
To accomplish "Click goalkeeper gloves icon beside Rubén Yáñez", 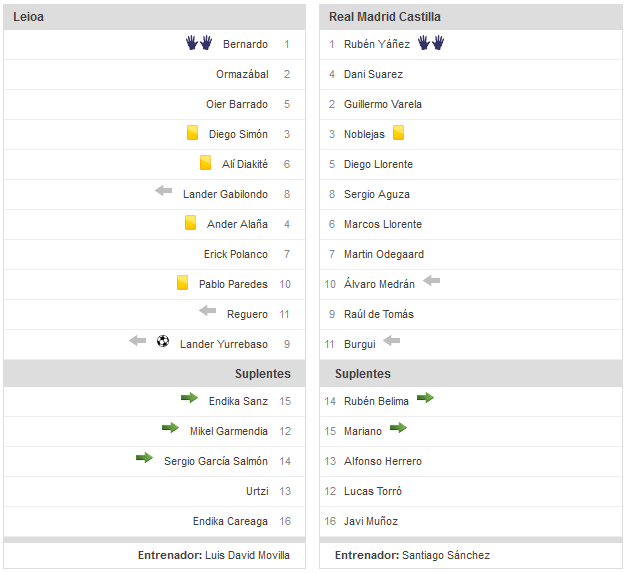I will [431, 43].
